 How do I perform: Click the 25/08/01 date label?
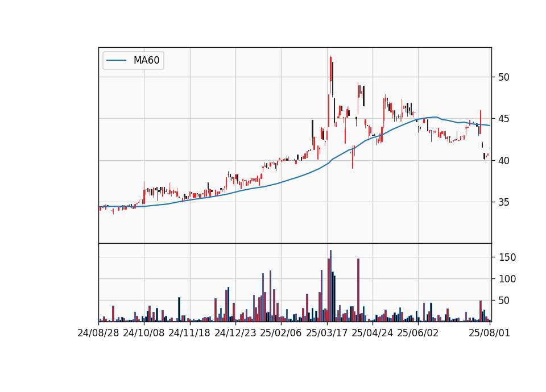490,333
